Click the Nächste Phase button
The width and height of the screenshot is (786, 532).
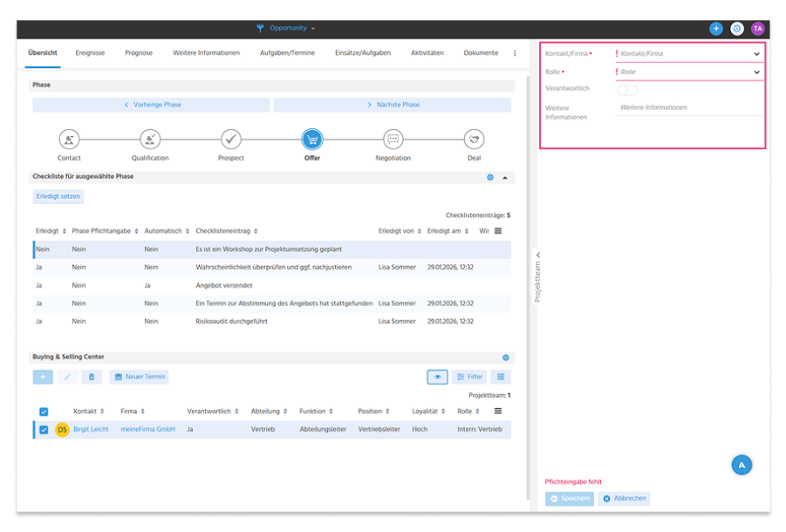tap(393, 105)
